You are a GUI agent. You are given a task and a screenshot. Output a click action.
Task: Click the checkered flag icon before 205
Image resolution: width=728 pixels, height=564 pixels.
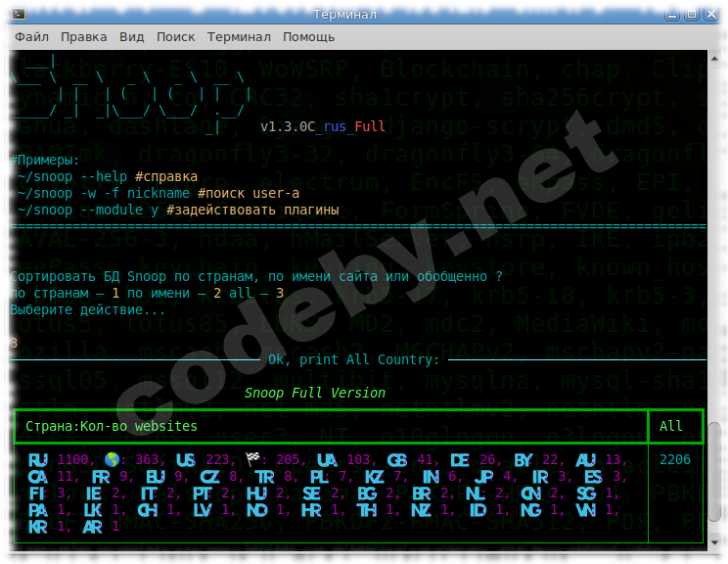tap(252, 459)
